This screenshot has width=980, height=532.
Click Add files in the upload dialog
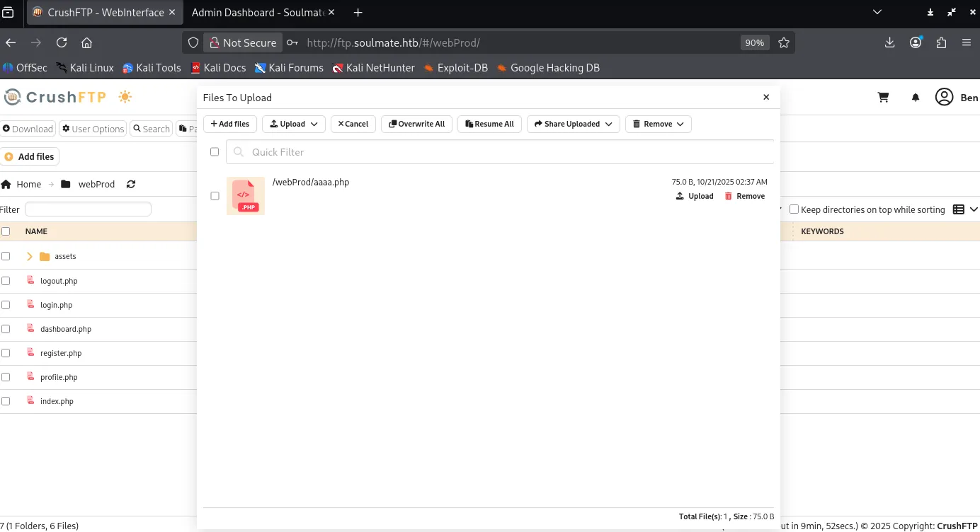(x=230, y=124)
